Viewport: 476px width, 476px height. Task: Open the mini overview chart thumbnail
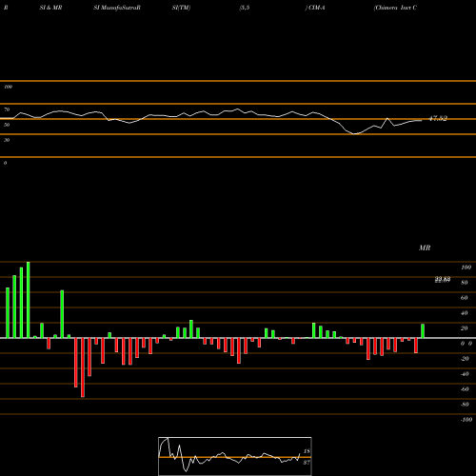pos(235,456)
